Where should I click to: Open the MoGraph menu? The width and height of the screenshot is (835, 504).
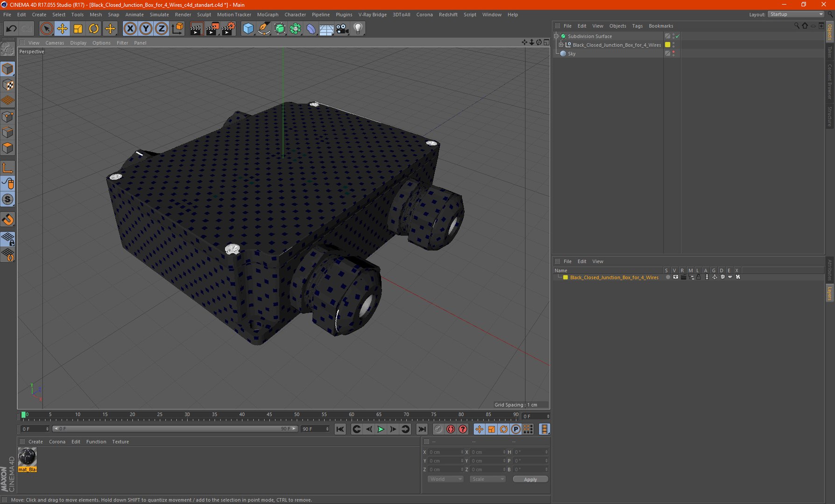click(x=268, y=14)
